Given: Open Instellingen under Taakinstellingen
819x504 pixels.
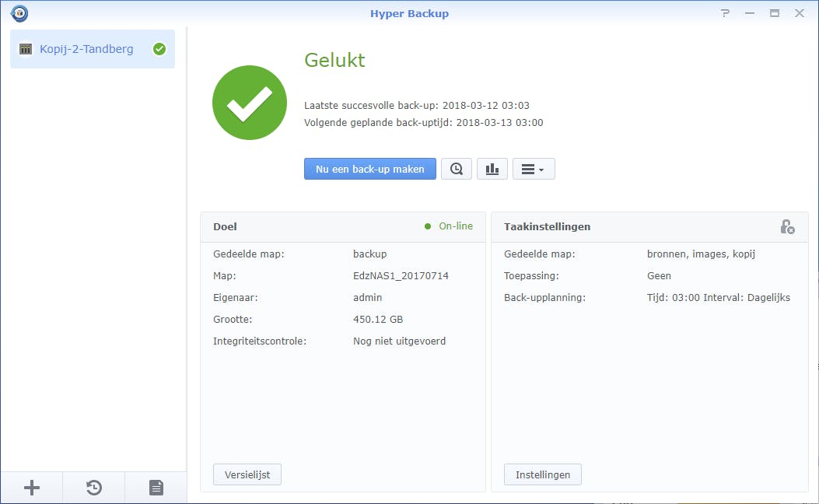Looking at the screenshot, I should [542, 474].
